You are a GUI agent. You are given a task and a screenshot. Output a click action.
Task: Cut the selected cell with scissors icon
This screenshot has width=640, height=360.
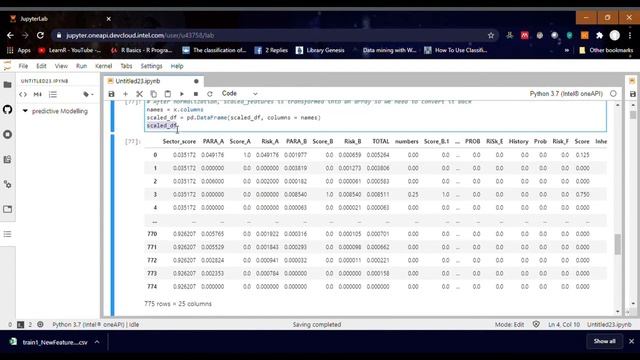[x=139, y=94]
